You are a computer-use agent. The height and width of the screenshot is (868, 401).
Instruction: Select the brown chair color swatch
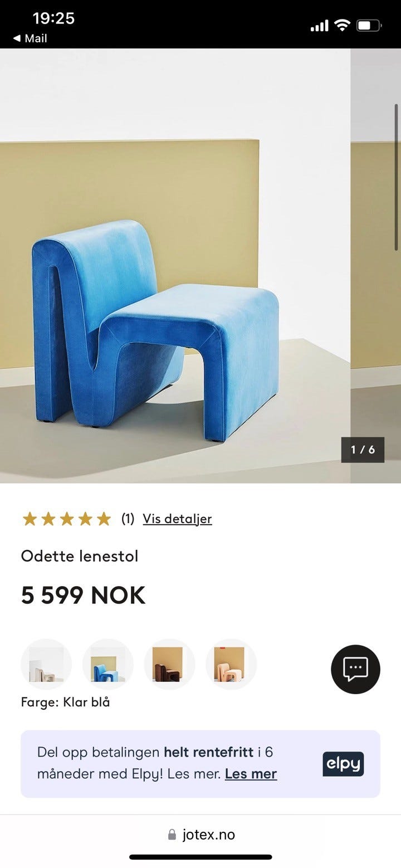[170, 664]
